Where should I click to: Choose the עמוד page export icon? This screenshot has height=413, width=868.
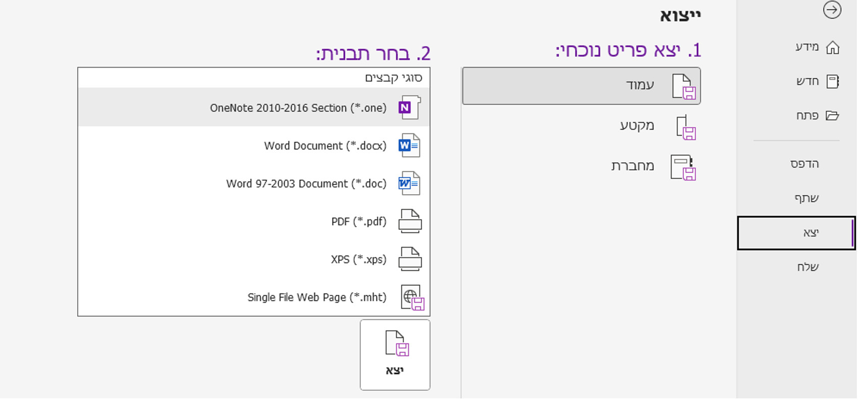pyautogui.click(x=684, y=86)
